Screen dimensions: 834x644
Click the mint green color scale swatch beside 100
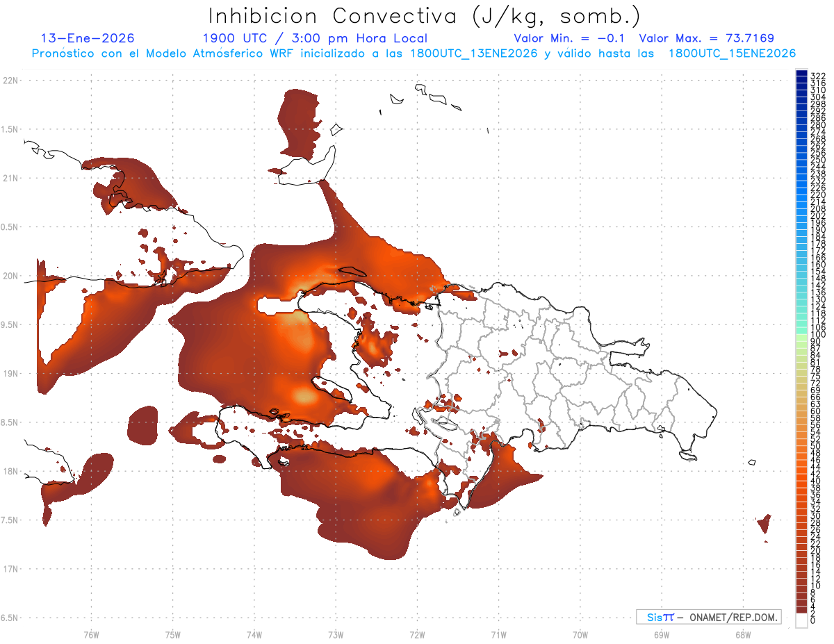801,330
